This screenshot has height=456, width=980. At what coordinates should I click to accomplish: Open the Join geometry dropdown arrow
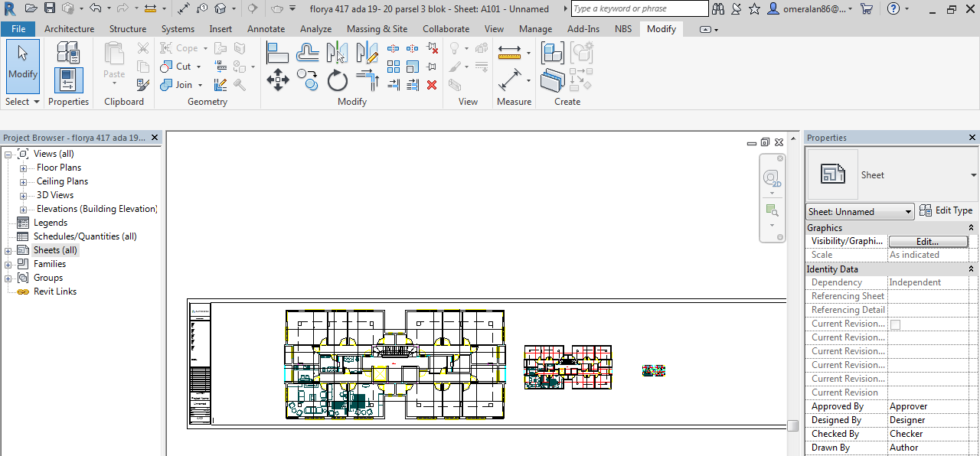point(200,85)
